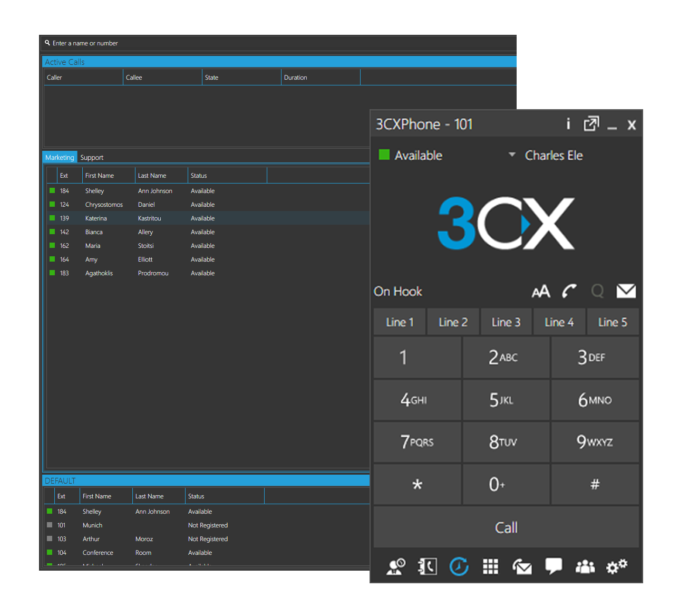Dial 6 MNO on keypad
Viewport: 679px width, 616px height.
pyautogui.click(x=595, y=400)
